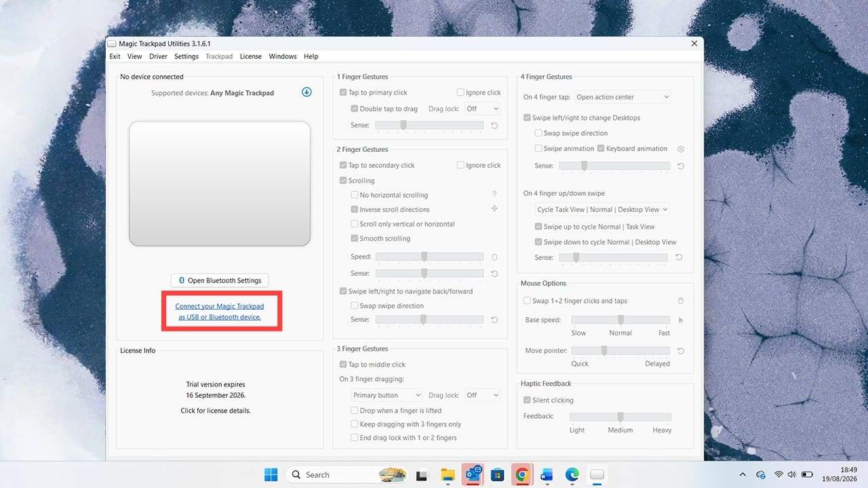The image size is (868, 488).
Task: Open the Windows menu
Action: (283, 56)
